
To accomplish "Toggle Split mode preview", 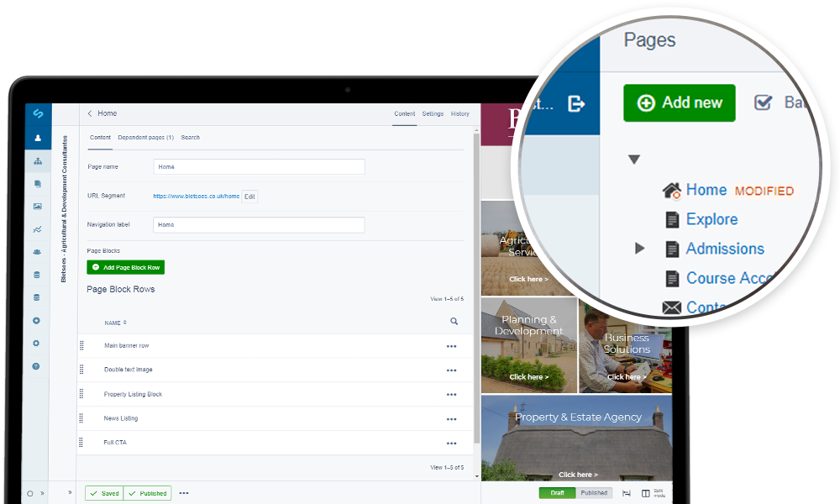I will pos(653,493).
